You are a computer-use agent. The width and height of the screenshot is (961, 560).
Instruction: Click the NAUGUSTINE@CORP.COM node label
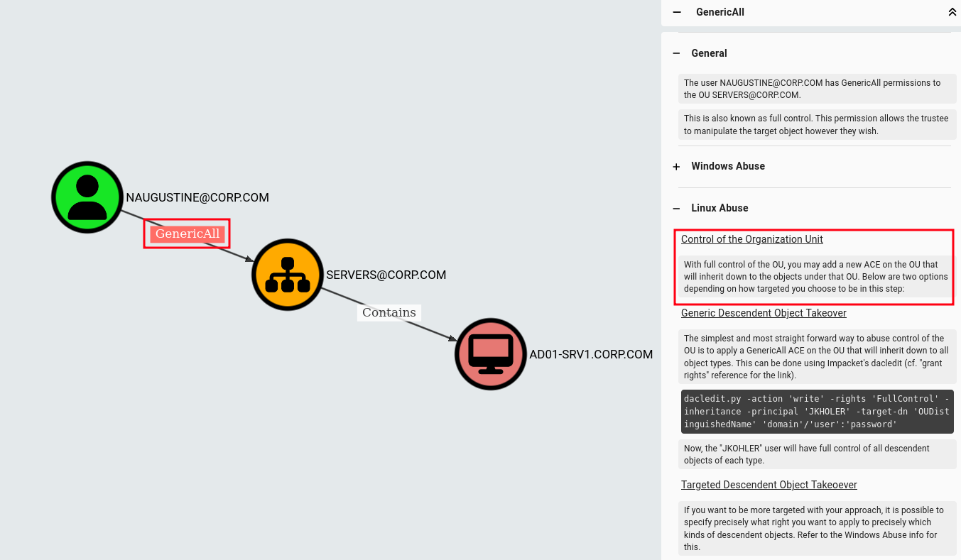pos(197,197)
